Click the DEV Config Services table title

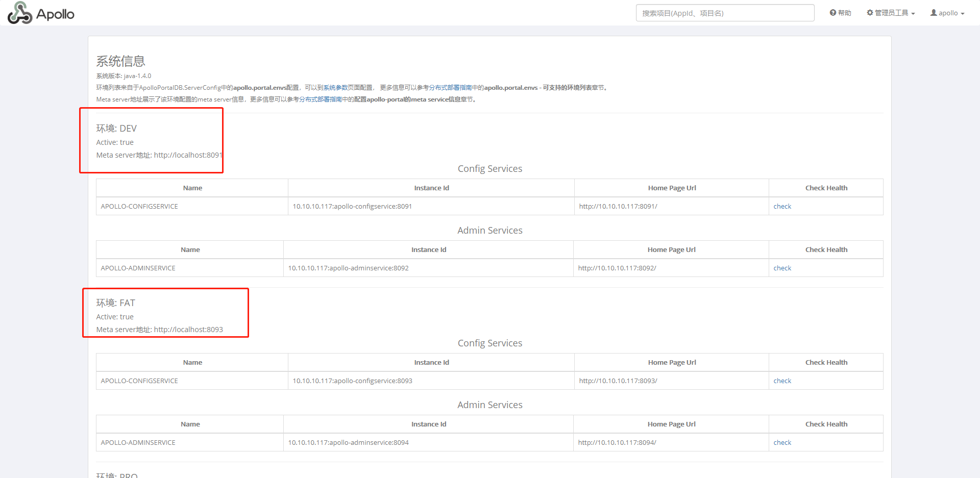pos(489,169)
